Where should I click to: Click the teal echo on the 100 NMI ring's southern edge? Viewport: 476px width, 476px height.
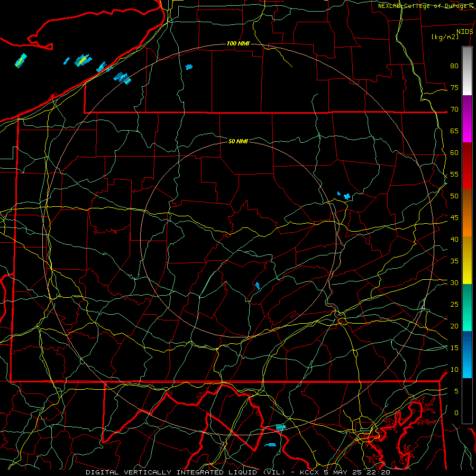pyautogui.click(x=281, y=427)
